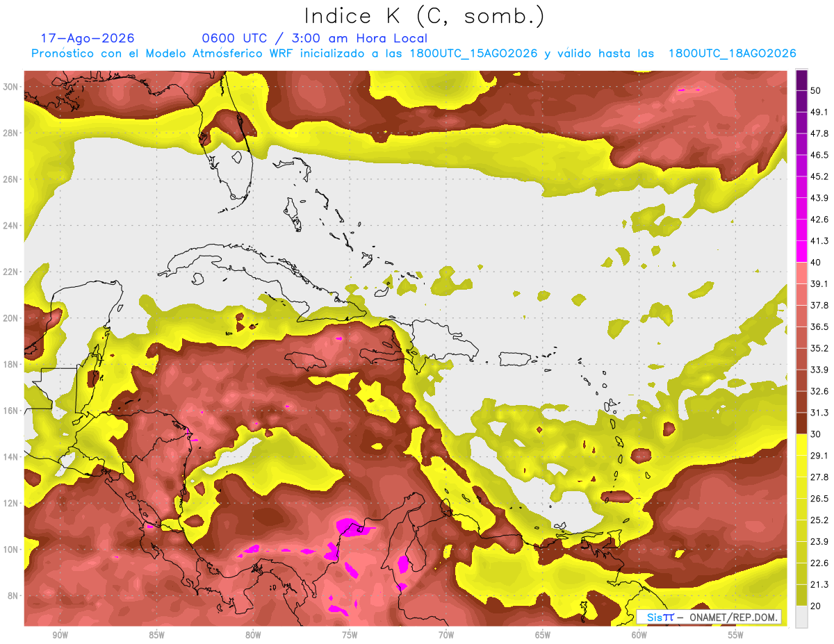The image size is (834, 644).
Task: Click the colorbar value 36.5
Action: (819, 327)
